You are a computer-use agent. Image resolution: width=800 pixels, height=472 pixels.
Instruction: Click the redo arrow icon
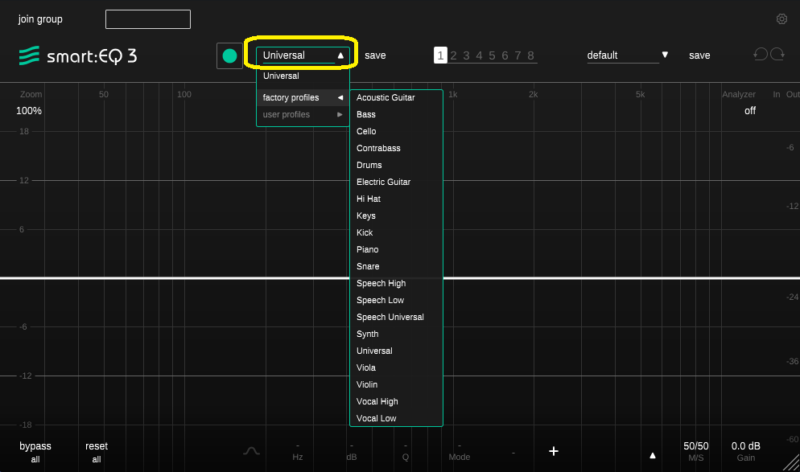click(778, 55)
